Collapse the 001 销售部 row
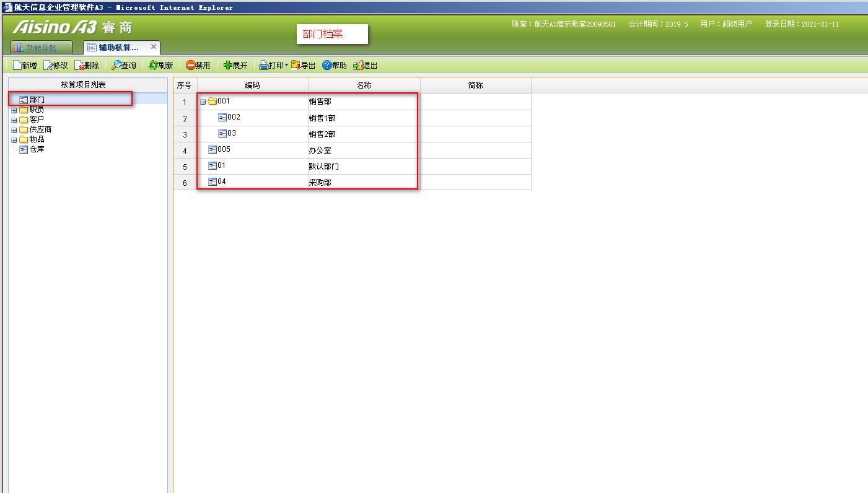The image size is (868, 493). 203,102
